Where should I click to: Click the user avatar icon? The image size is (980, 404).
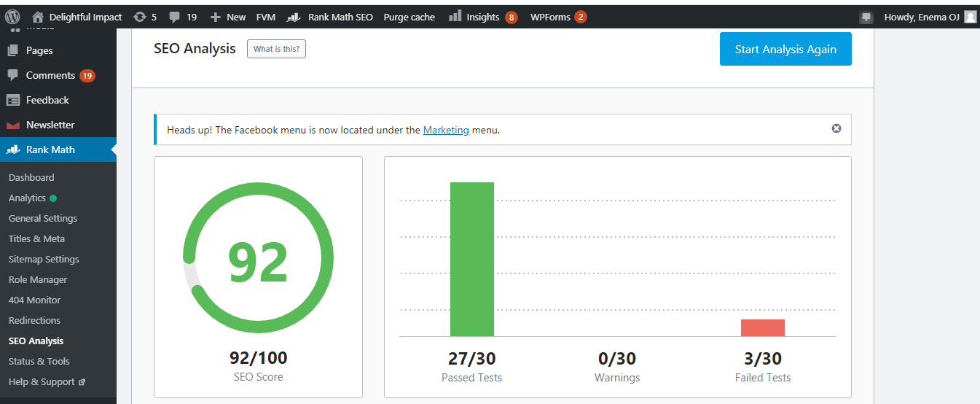pos(970,17)
